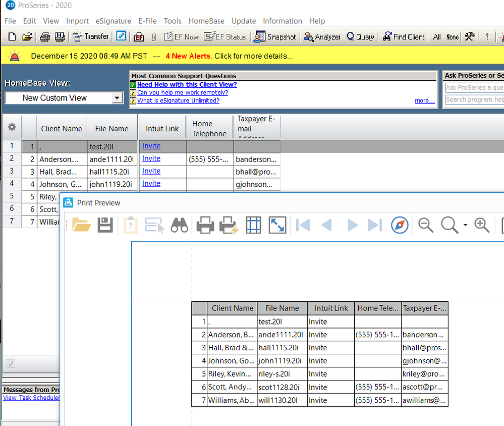Click the zoom in magnifier icon

(482, 225)
